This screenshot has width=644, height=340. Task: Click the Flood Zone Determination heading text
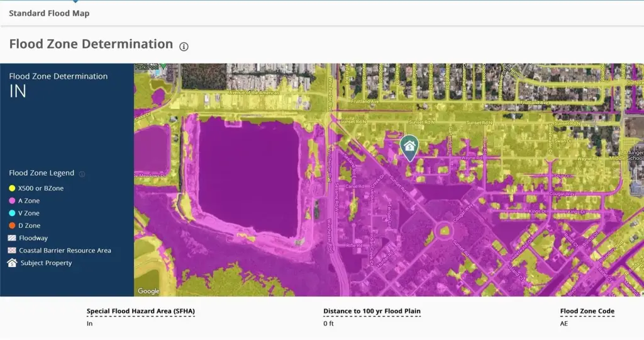[91, 44]
